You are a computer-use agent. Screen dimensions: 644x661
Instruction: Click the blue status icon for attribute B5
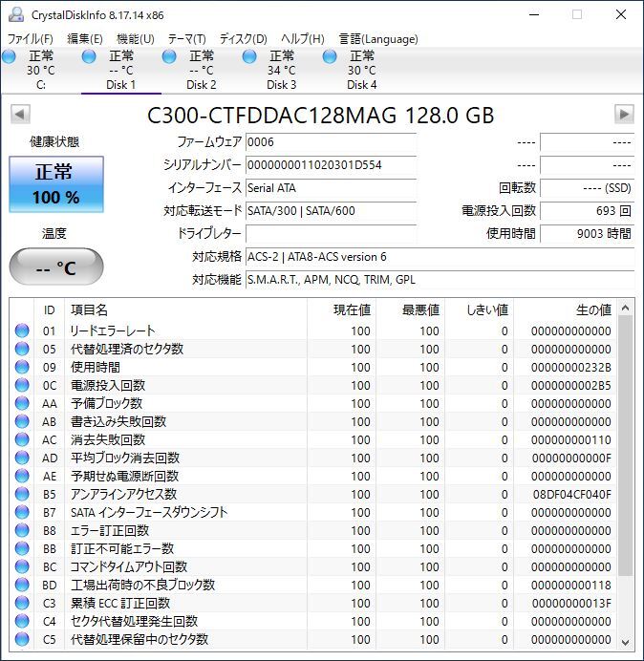click(x=22, y=494)
